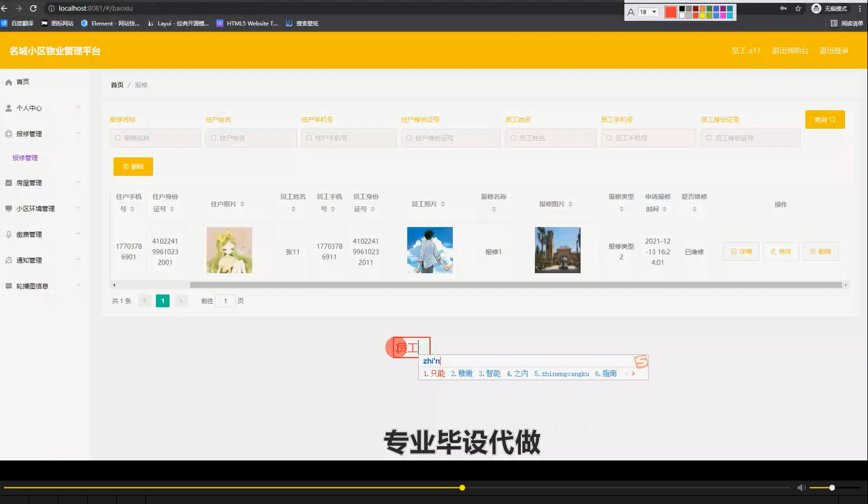Viewport: 868px width, 504px height.
Task: Select the 通知管理 bell icon
Action: pyautogui.click(x=8, y=259)
